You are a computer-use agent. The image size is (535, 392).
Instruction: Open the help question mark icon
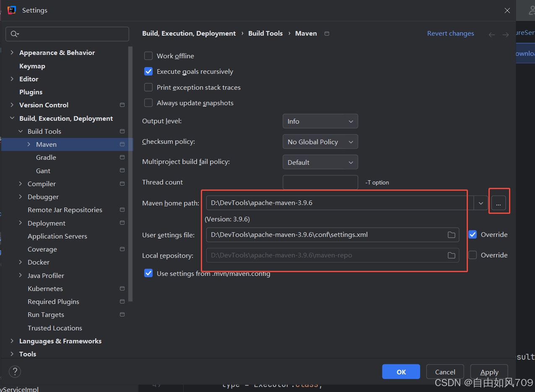(15, 371)
